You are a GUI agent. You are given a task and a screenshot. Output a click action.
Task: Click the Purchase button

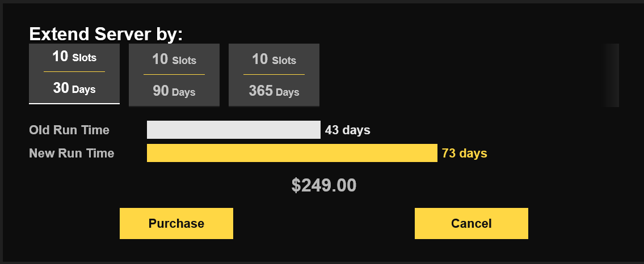pos(176,223)
